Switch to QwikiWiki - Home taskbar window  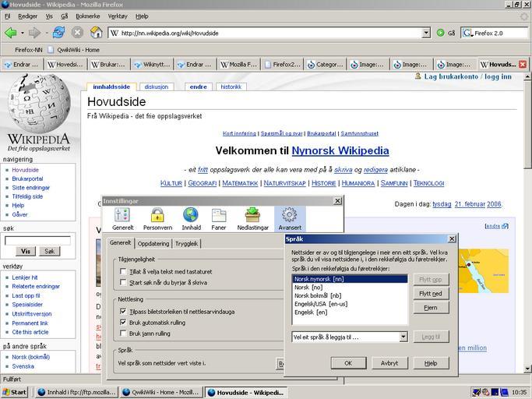(162, 392)
